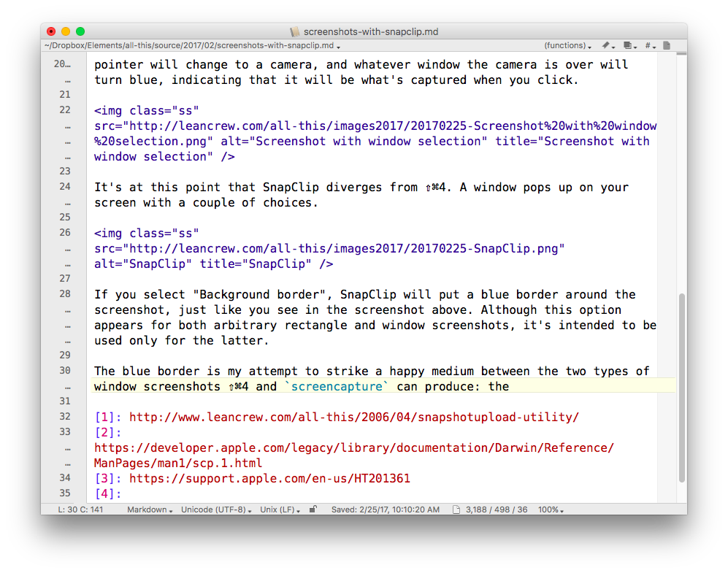The image size is (728, 573).
Task: Click the vertical scrollbar thumb
Action: (682, 387)
